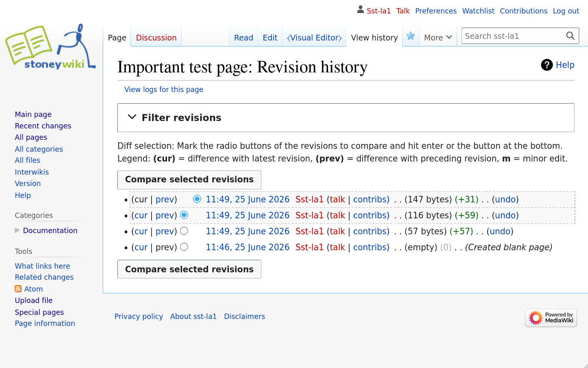Image resolution: width=588 pixels, height=368 pixels.
Task: Open All categories in the sidebar
Action: pyautogui.click(x=39, y=149)
